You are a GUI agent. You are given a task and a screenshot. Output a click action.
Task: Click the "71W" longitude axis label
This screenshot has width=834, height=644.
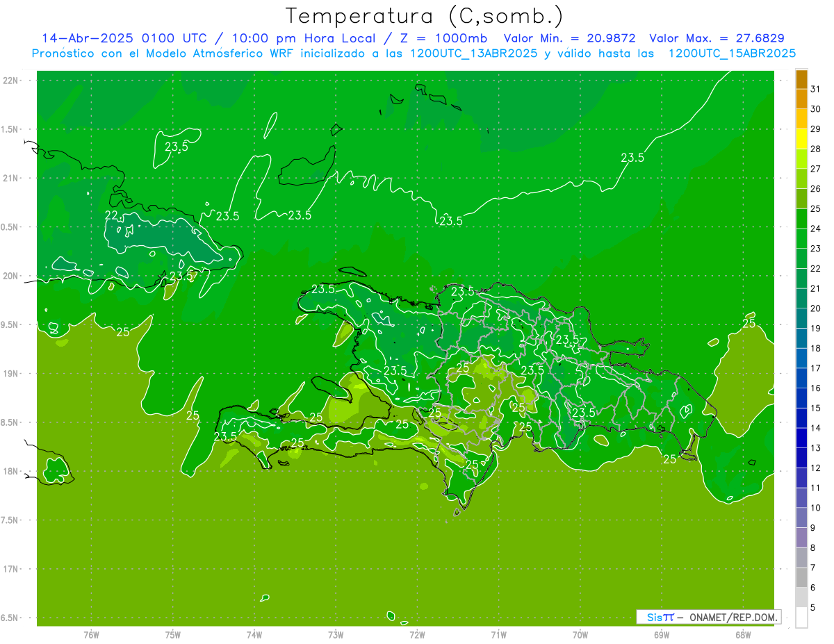click(x=498, y=634)
